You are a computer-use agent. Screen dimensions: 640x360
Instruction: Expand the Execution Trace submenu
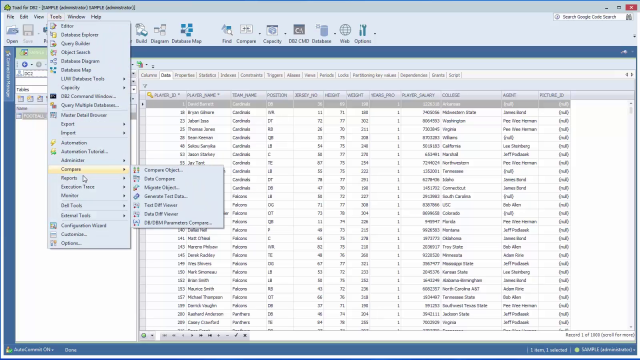point(89,187)
